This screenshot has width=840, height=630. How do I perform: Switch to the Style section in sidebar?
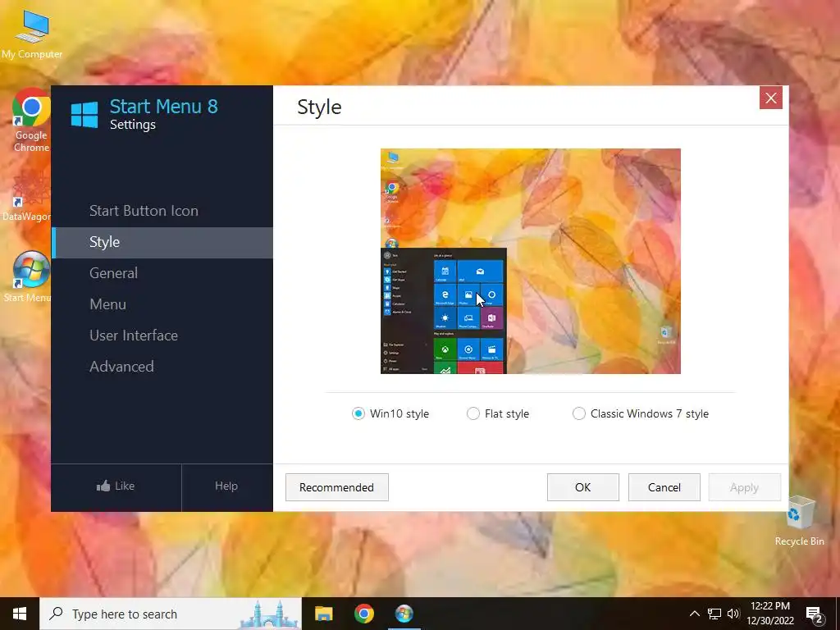point(162,242)
